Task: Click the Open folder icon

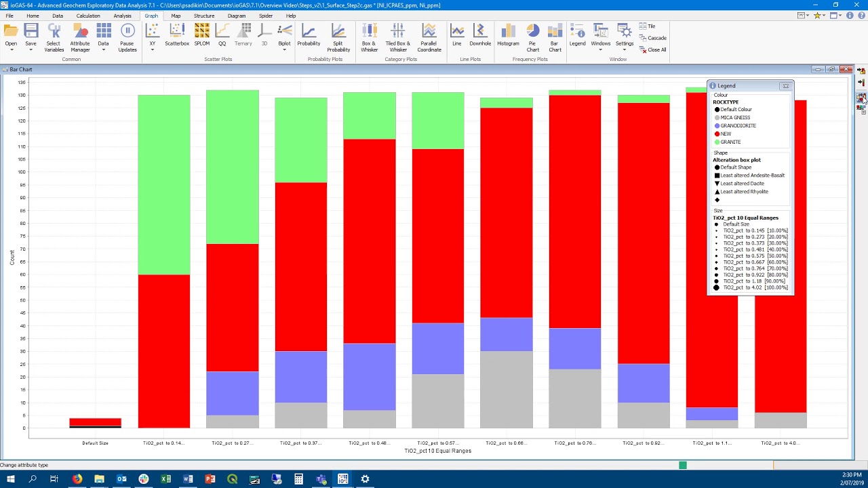Action: [x=11, y=30]
